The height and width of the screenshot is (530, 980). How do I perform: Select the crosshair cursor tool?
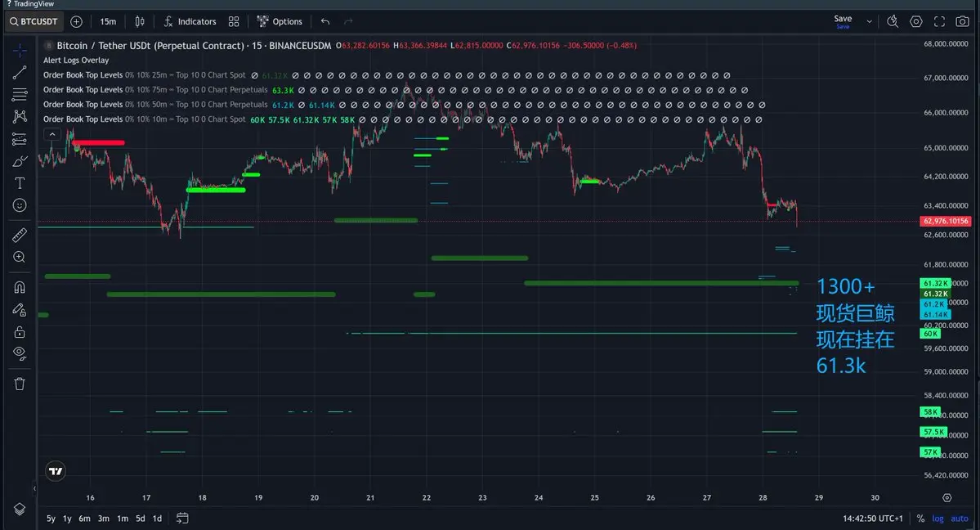click(x=20, y=50)
